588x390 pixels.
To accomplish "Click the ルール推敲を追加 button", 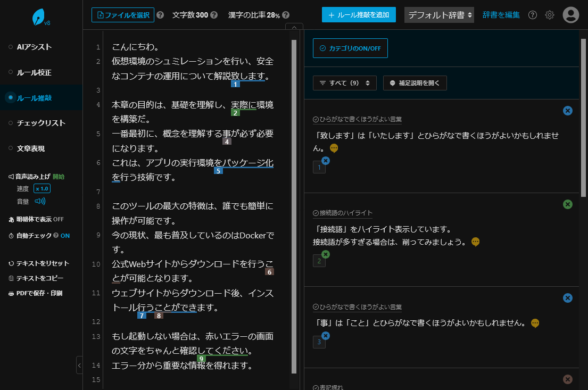I will click(x=359, y=15).
